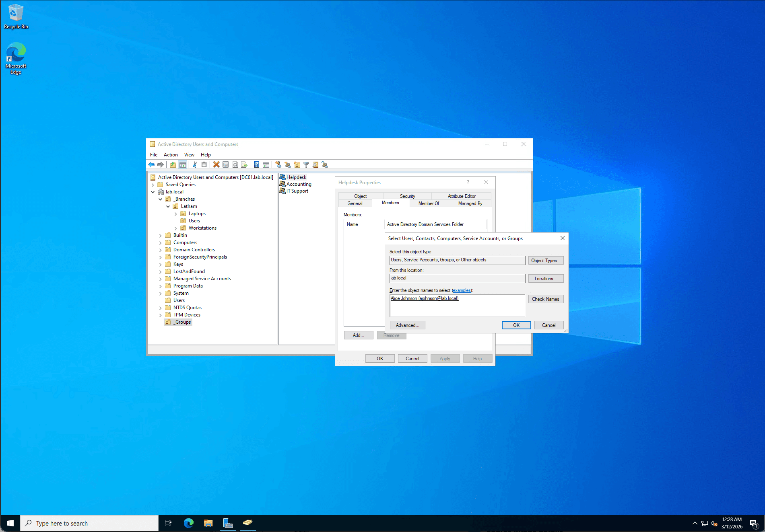Click the Object Types button
The image size is (765, 532).
(x=545, y=261)
